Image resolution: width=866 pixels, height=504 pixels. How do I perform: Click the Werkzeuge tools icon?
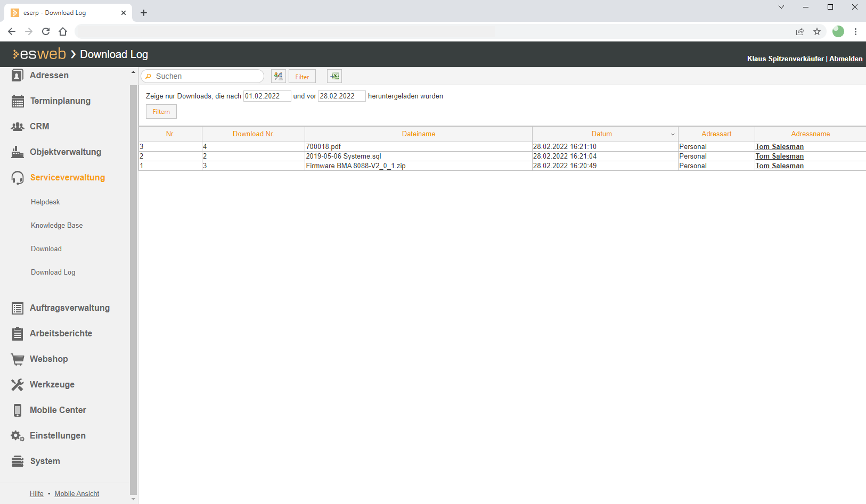coord(18,385)
